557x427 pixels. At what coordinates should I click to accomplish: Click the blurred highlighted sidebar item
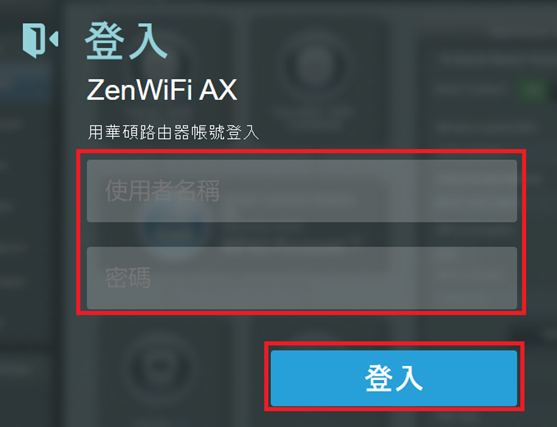pos(23,83)
